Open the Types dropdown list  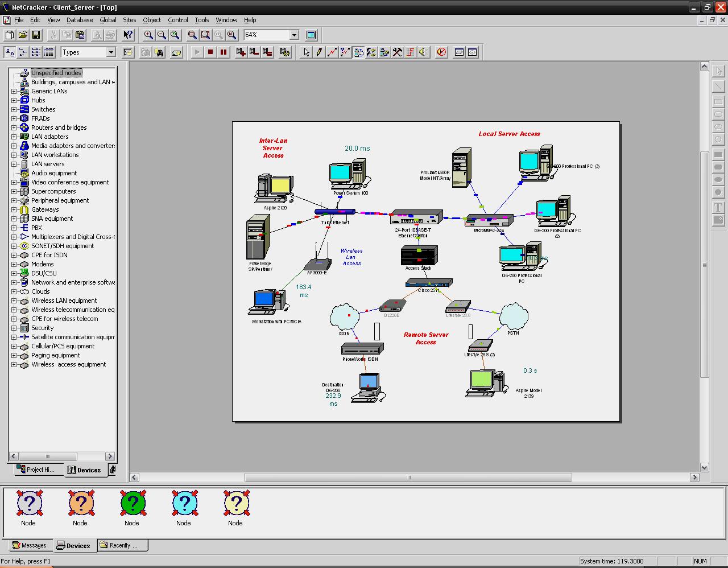point(111,52)
